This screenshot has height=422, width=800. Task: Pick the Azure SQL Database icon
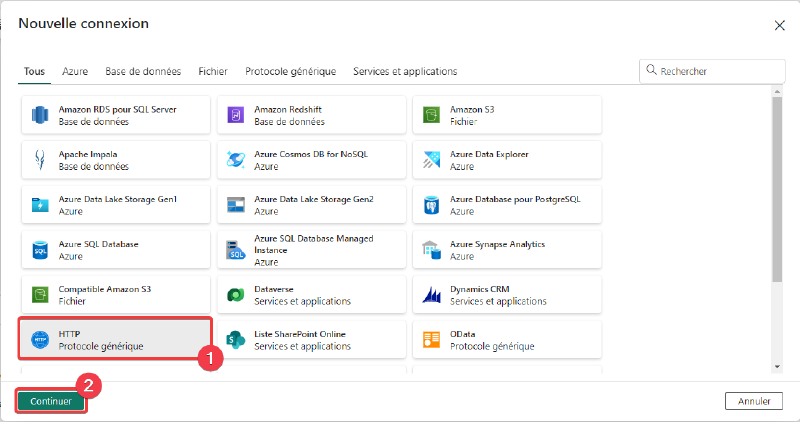pos(40,250)
